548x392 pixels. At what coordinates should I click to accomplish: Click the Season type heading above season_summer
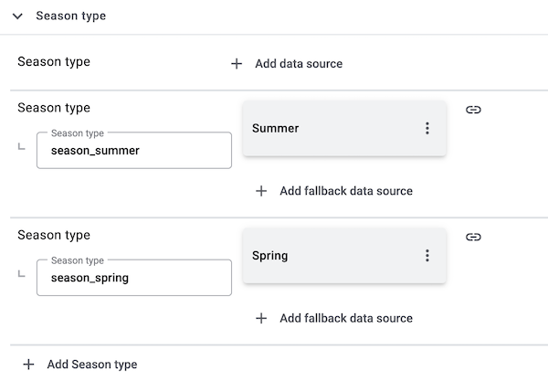pos(54,108)
